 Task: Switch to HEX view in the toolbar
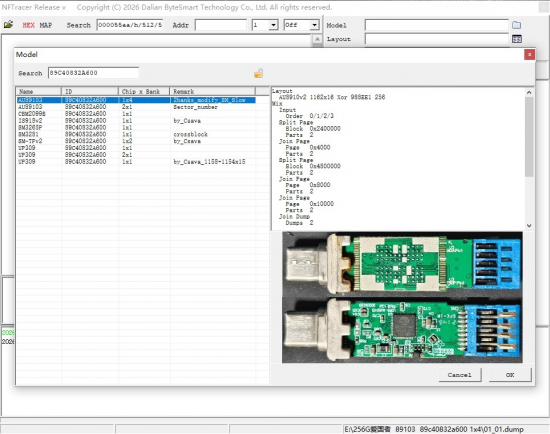[x=28, y=25]
